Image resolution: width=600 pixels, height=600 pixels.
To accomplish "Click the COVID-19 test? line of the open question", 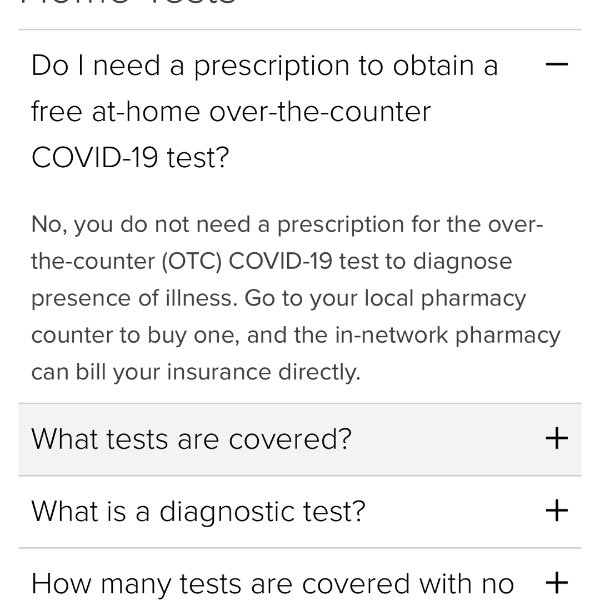I will [x=130, y=158].
